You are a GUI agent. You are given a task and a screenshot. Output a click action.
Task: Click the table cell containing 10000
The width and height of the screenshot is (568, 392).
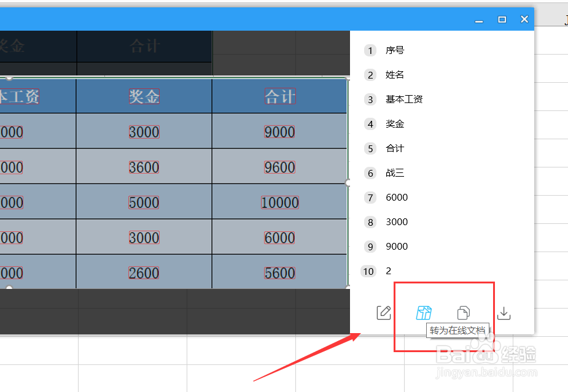[279, 202]
